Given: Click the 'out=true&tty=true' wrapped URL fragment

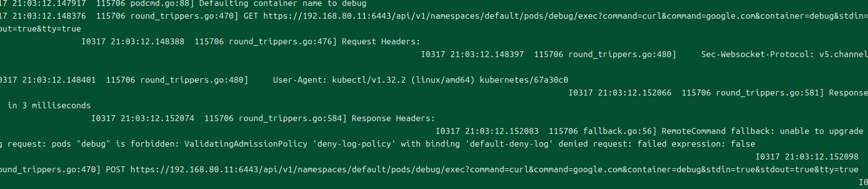Looking at the screenshot, I should click(x=40, y=29).
